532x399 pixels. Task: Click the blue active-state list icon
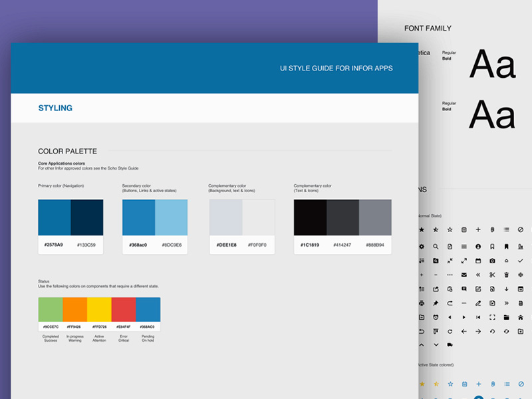pyautogui.click(x=507, y=384)
